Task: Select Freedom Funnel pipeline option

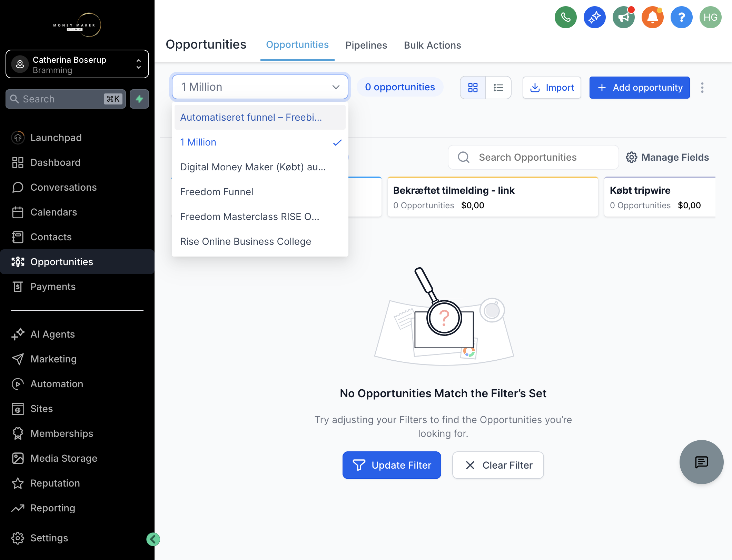Action: pyautogui.click(x=260, y=192)
